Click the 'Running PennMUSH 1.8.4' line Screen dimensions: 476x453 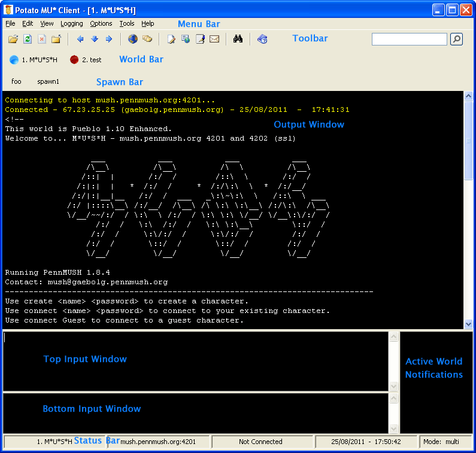[57, 272]
